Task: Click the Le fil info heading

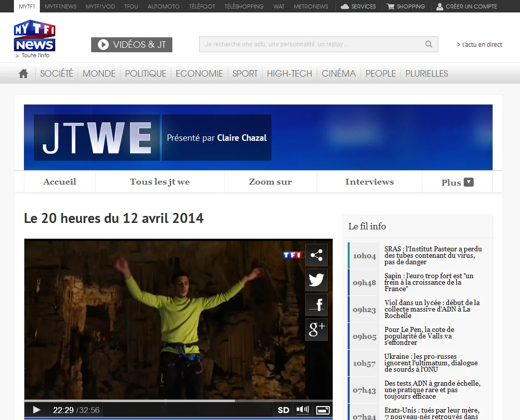Action: pyautogui.click(x=367, y=226)
